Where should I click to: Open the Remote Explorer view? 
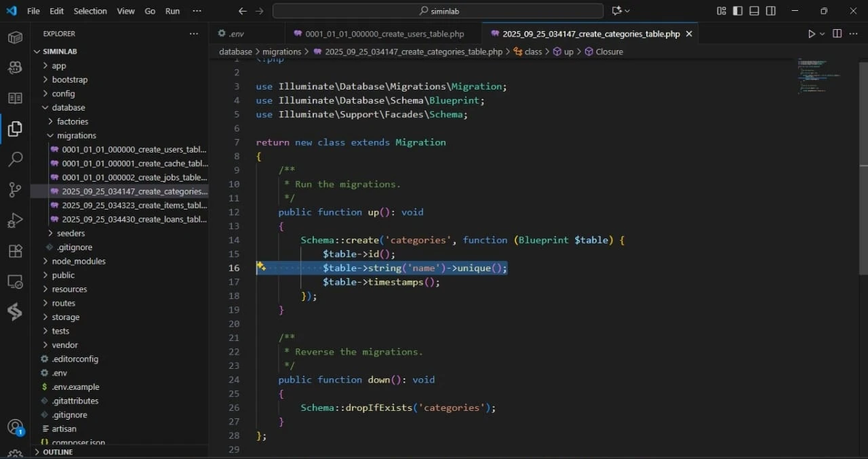click(x=15, y=281)
